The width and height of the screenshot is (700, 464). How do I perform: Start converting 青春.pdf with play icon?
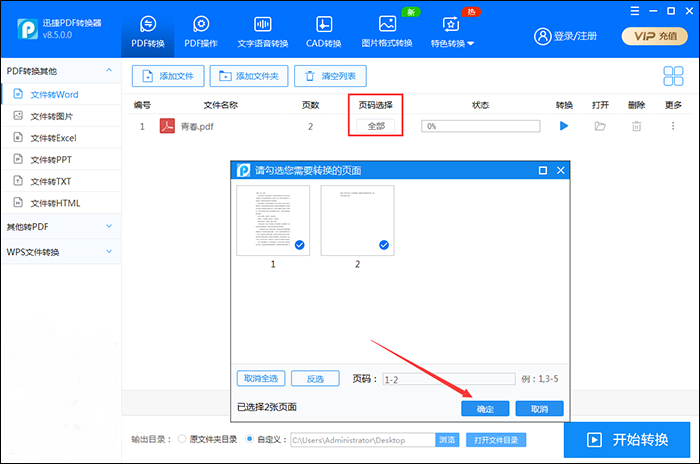564,126
